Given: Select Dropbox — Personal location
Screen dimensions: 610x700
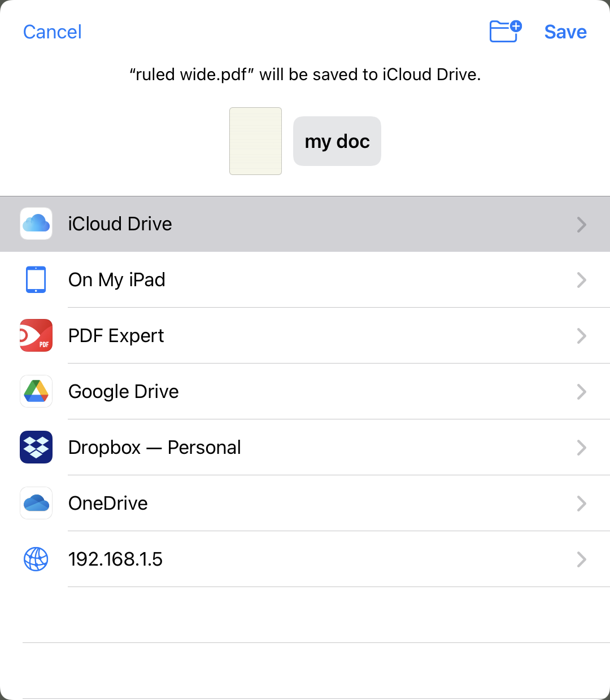Looking at the screenshot, I should (x=154, y=448).
